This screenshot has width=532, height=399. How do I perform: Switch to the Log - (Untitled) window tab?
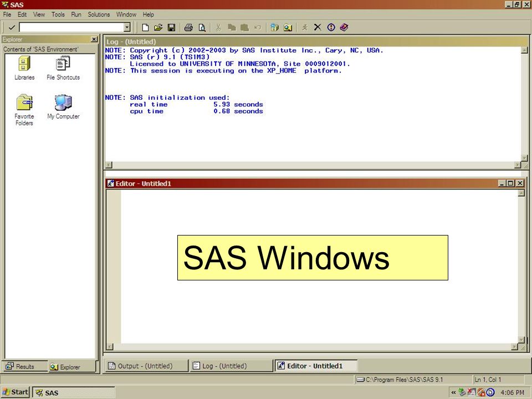click(x=232, y=366)
